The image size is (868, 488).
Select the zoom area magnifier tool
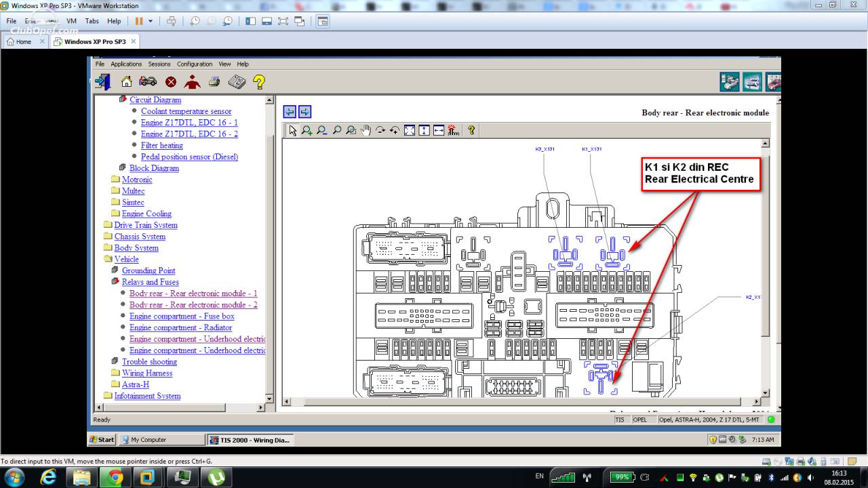[351, 130]
